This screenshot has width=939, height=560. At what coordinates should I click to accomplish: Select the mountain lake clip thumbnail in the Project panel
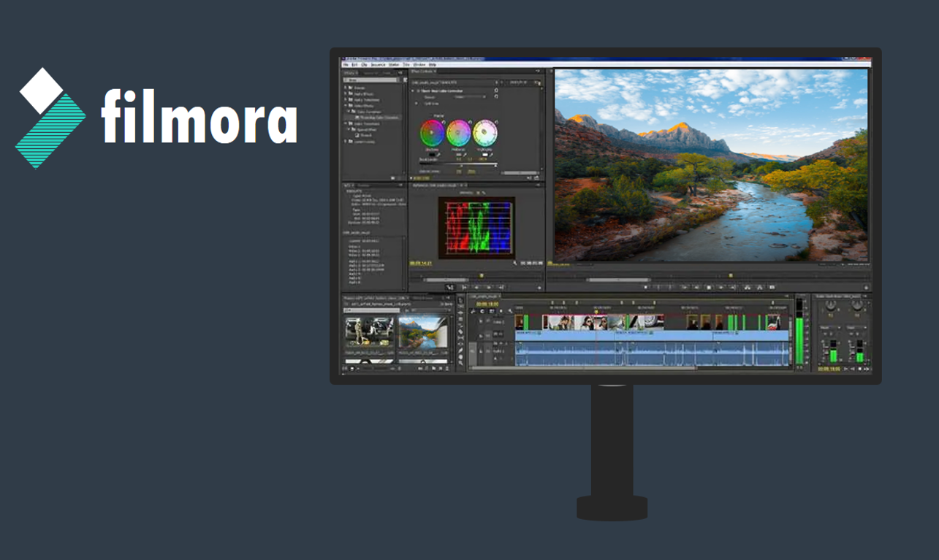pyautogui.click(x=420, y=332)
